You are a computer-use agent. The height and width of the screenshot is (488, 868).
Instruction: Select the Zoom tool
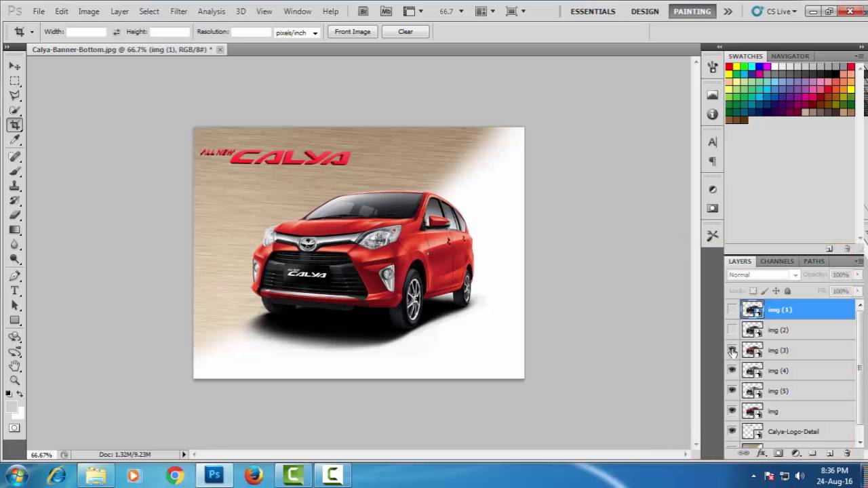tap(15, 381)
